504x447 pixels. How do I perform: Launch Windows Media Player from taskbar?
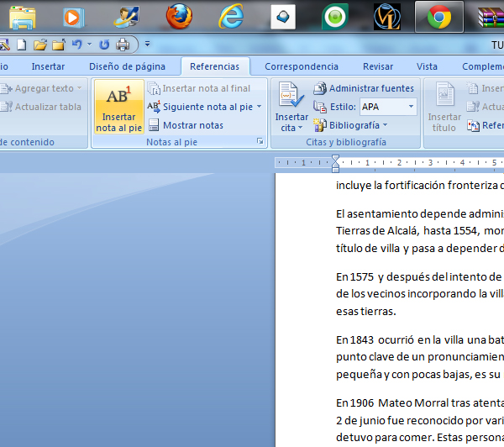(x=74, y=18)
